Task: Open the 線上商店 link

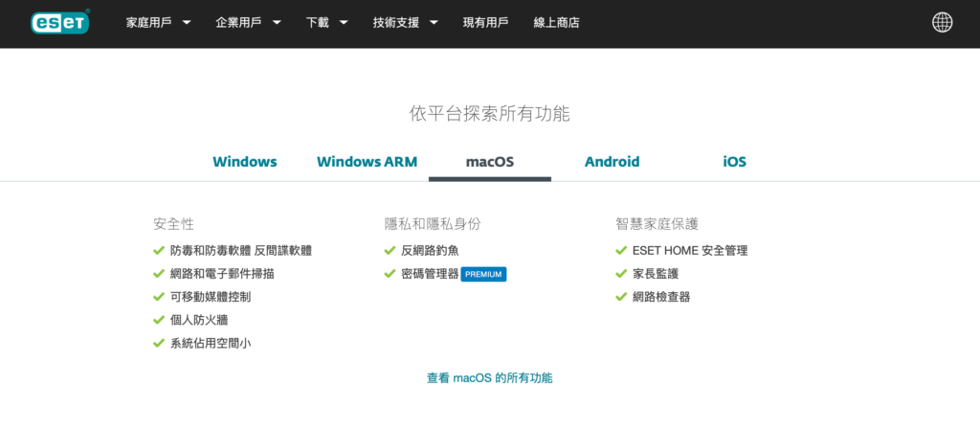Action: [x=556, y=22]
